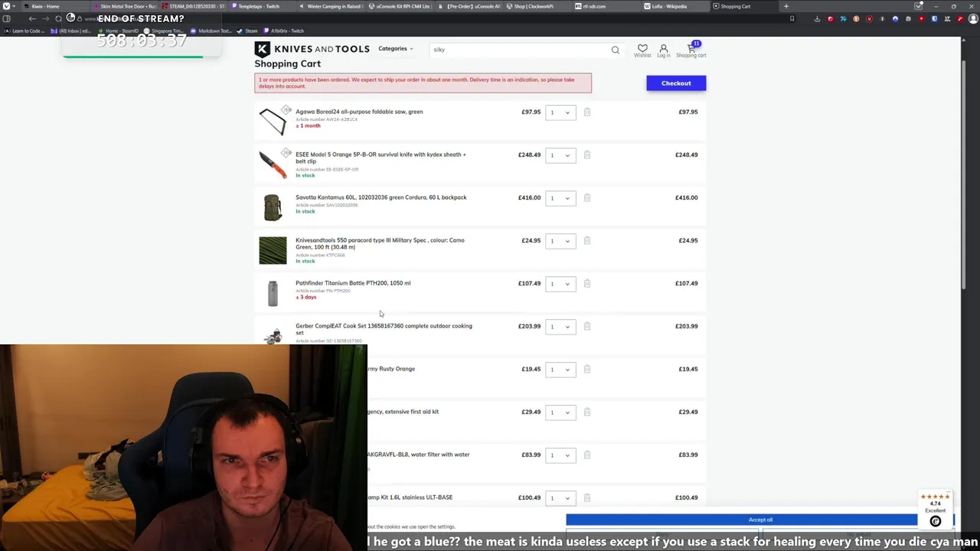Image resolution: width=980 pixels, height=551 pixels.
Task: Change quantity for the 550 paracord
Action: click(560, 241)
